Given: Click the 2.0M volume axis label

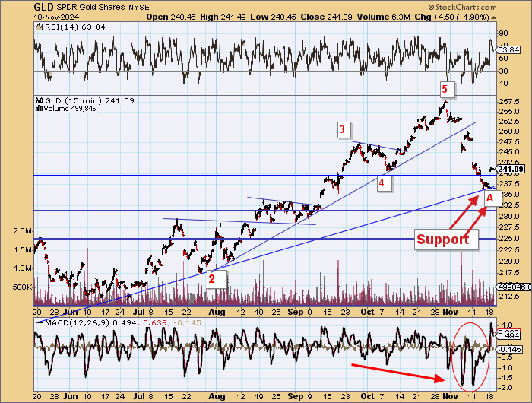Looking at the screenshot, I should (23, 231).
